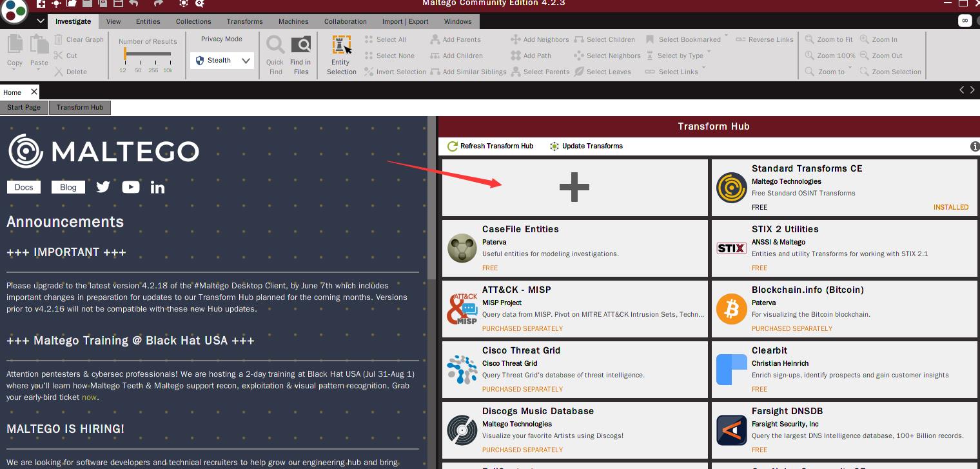Image resolution: width=980 pixels, height=469 pixels.
Task: Open the Transforms ribbon tab
Action: tap(244, 21)
